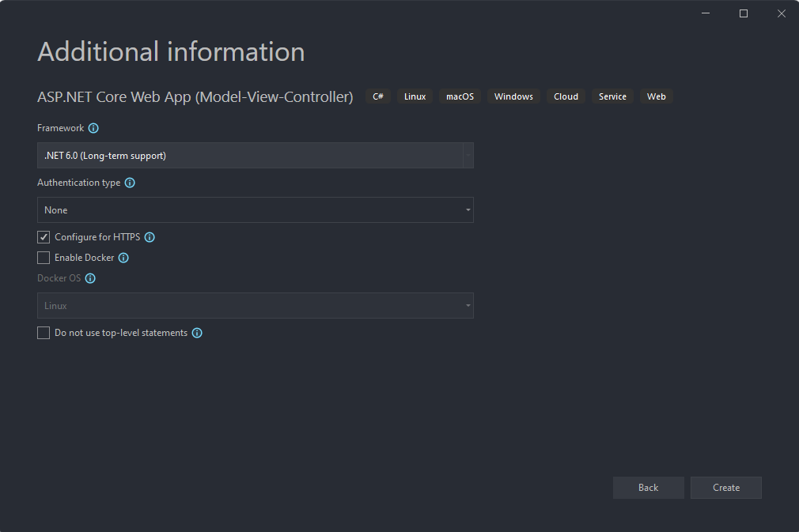
Task: Click the C# language tag
Action: tap(378, 96)
